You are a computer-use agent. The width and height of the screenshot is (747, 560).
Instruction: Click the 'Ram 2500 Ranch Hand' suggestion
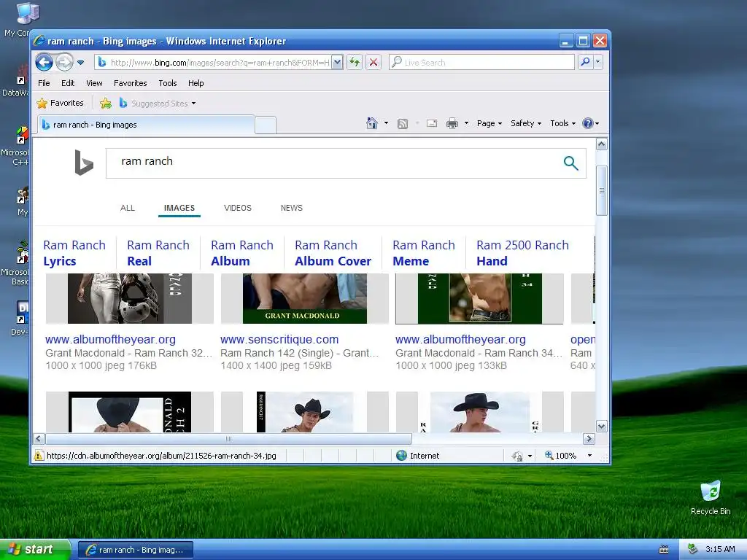coord(522,253)
